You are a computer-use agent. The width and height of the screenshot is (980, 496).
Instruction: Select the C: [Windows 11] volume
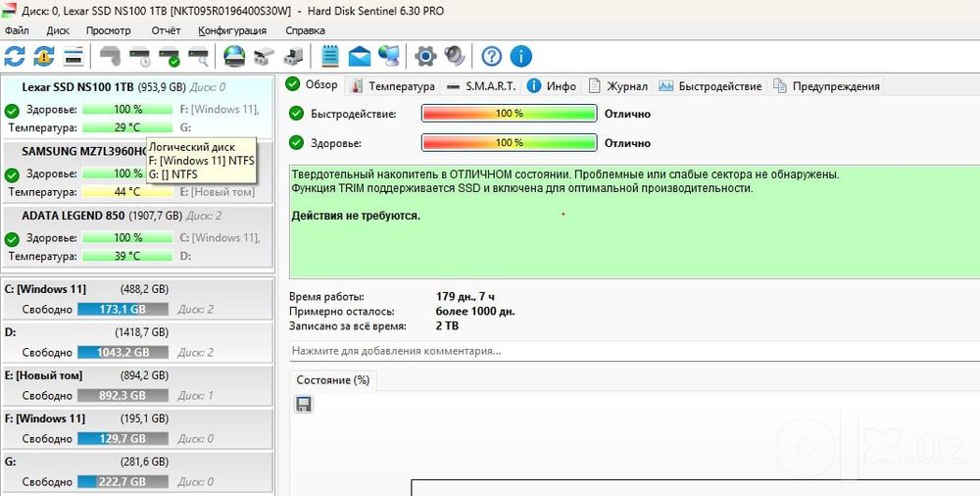[137, 299]
